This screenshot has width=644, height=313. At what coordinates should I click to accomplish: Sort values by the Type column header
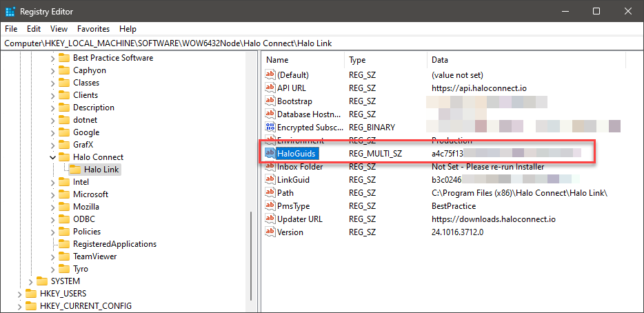(385, 60)
